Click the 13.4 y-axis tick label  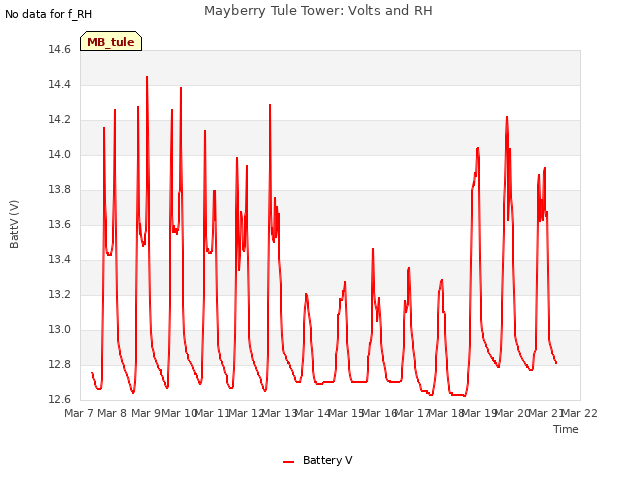coord(59,260)
